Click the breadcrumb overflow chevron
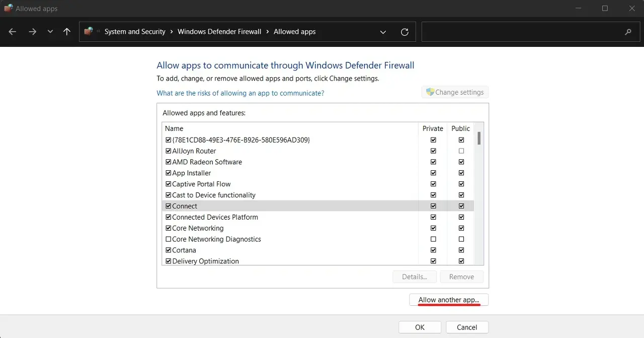This screenshot has height=338, width=644. pyautogui.click(x=99, y=32)
